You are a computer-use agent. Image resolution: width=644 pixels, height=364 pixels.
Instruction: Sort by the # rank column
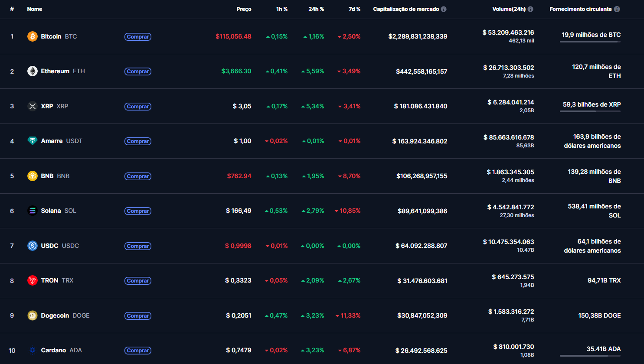pyautogui.click(x=12, y=9)
